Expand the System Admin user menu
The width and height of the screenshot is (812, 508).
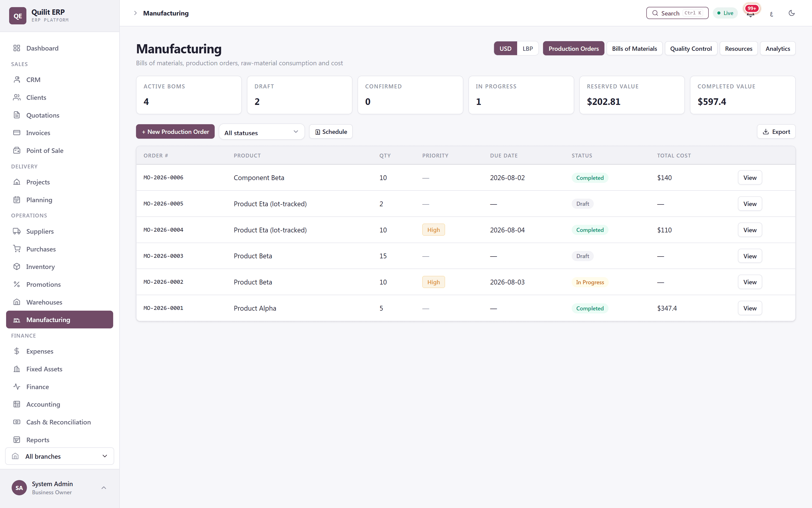click(60, 487)
